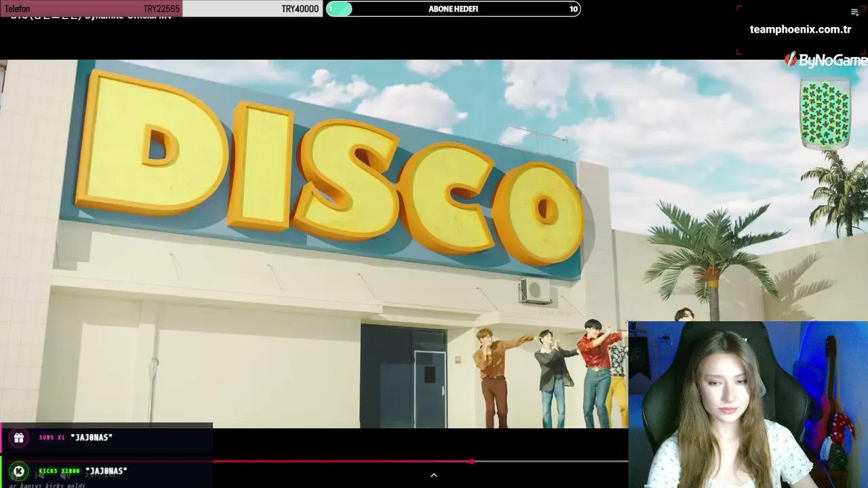Click the number 10 on the goal bar

tap(574, 9)
